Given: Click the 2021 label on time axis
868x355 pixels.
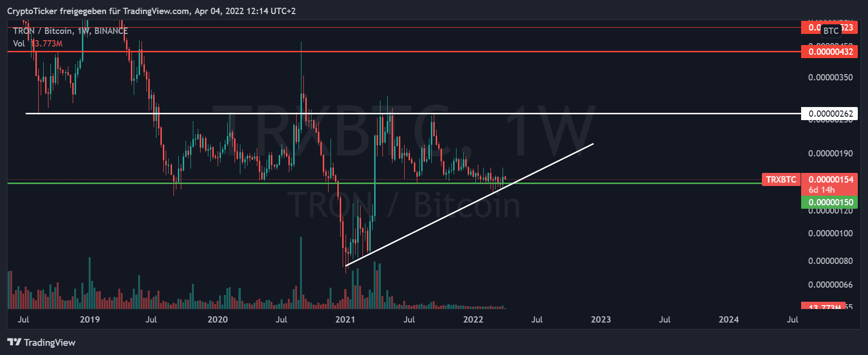Looking at the screenshot, I should coord(345,320).
